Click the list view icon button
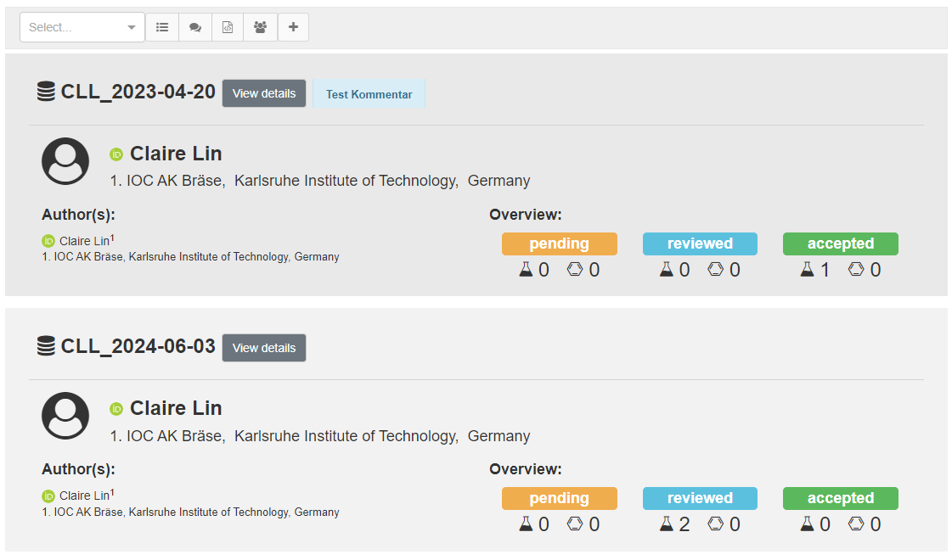Viewport: 952px width, 560px height. click(x=162, y=27)
